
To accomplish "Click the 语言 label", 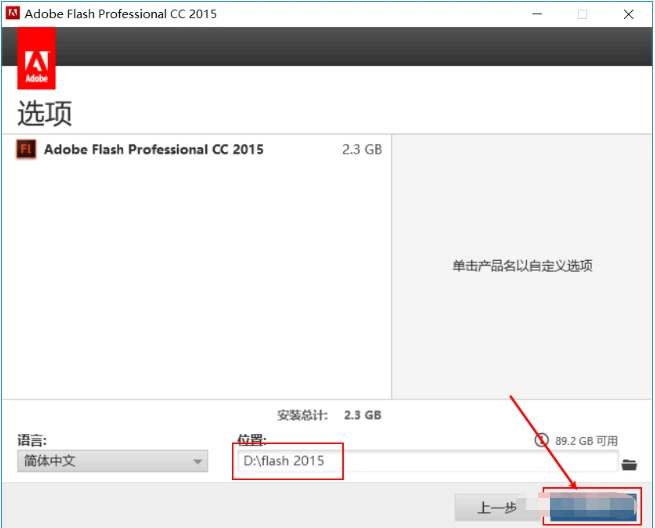I will pos(32,440).
